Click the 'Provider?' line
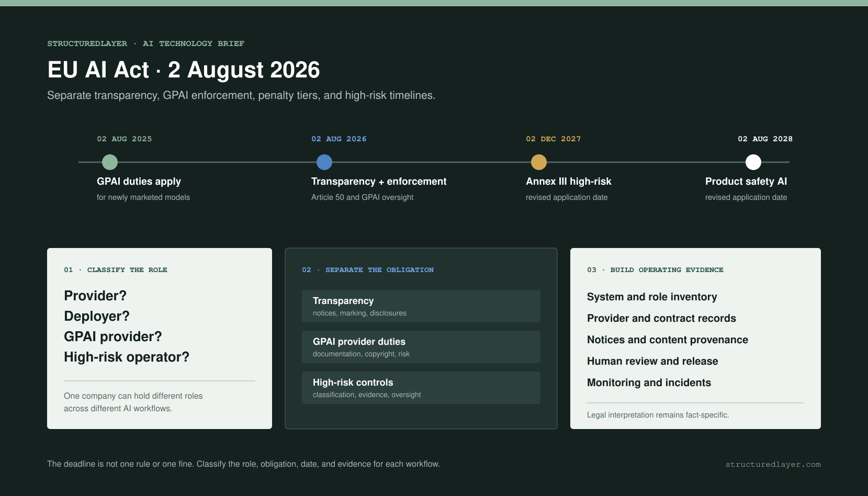 95,296
